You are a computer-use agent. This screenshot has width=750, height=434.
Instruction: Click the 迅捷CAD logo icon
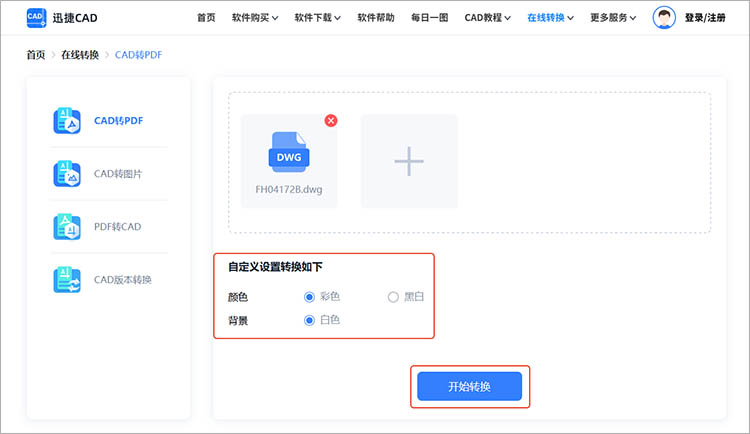tap(36, 18)
